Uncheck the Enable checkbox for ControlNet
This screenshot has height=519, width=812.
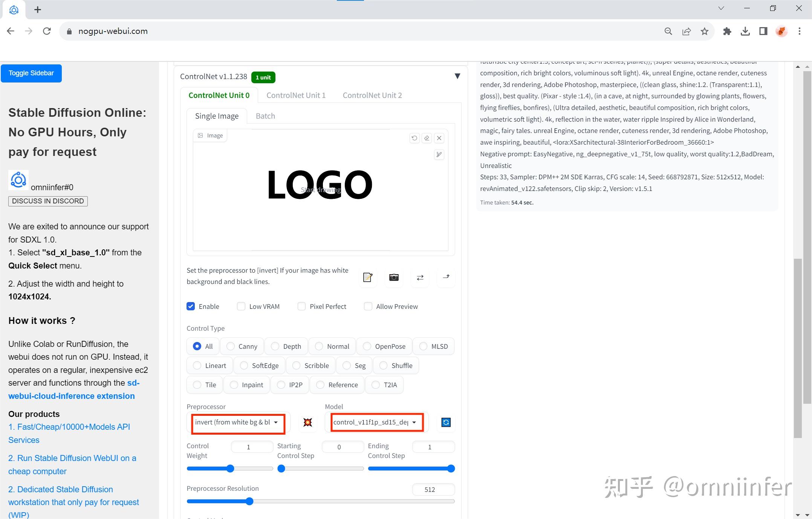pos(191,306)
